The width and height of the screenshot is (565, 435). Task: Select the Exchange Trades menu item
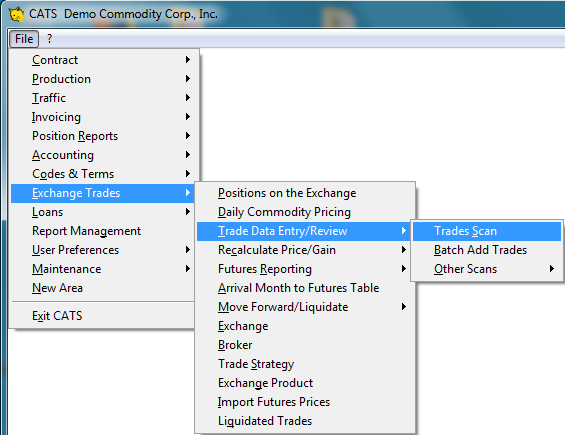click(103, 193)
